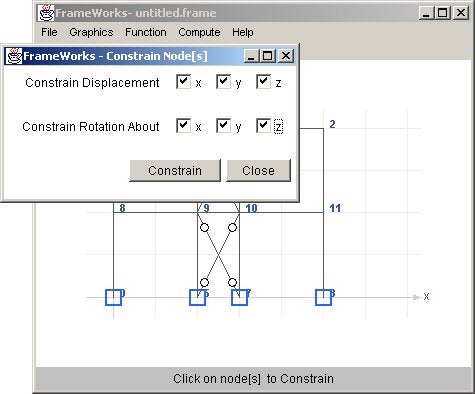Select the blue support square at node 7

click(x=239, y=297)
